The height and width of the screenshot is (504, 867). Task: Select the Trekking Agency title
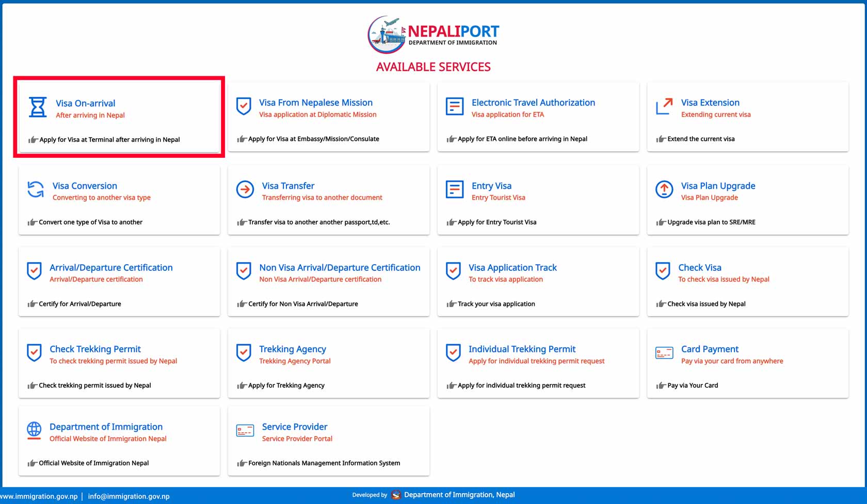click(293, 349)
